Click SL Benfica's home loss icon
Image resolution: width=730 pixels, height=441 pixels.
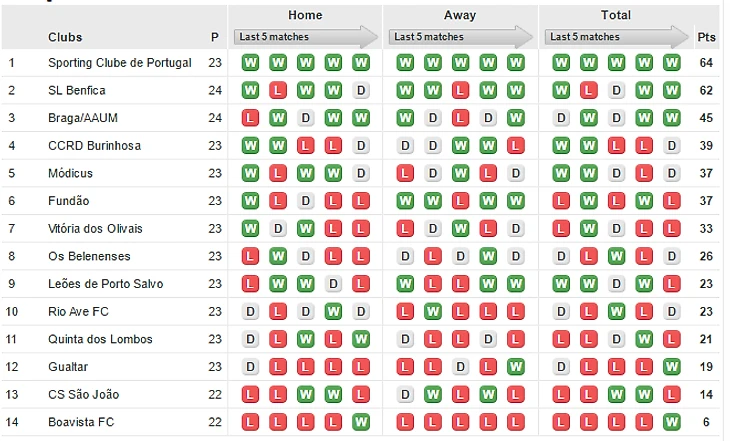(278, 91)
